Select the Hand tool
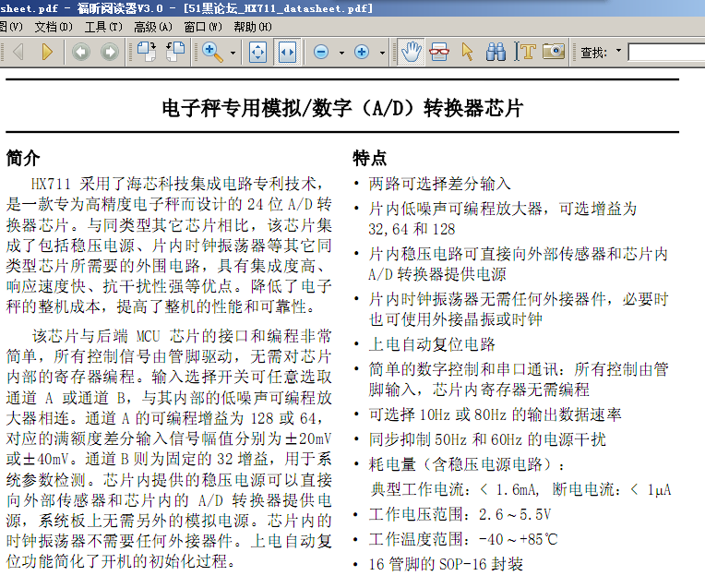The image size is (705, 588). pos(411,52)
